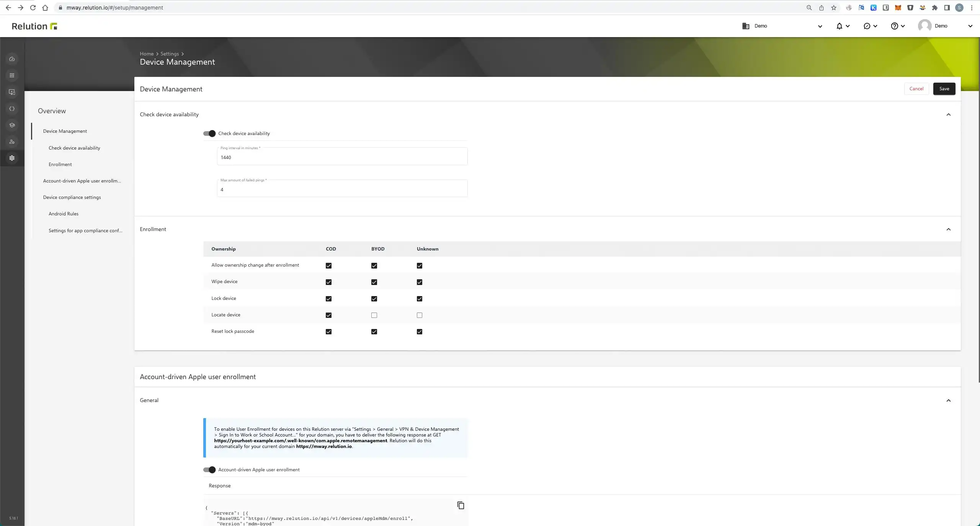Jump to Enrollment in overview

[x=60, y=164]
